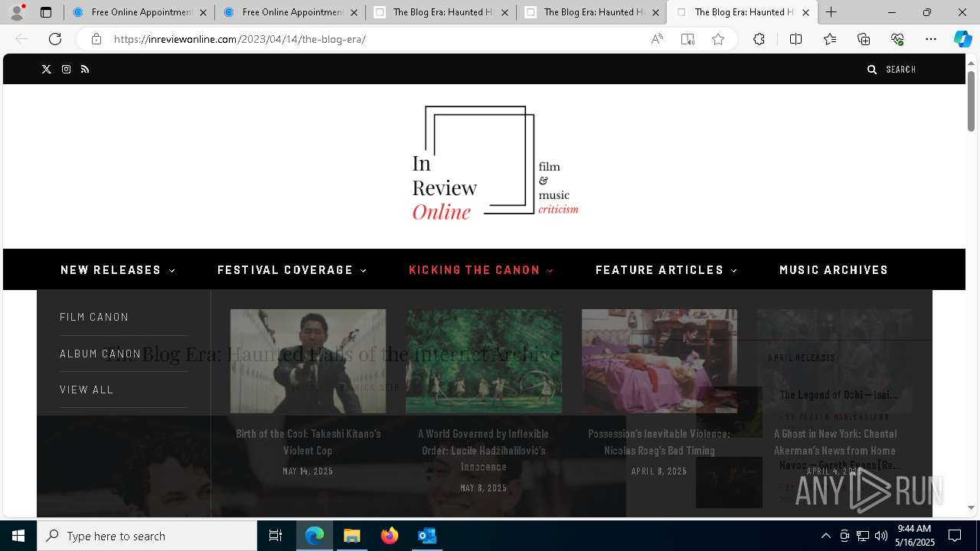Viewport: 980px width, 551px height.
Task: Open the Extensions menu
Action: tap(759, 39)
